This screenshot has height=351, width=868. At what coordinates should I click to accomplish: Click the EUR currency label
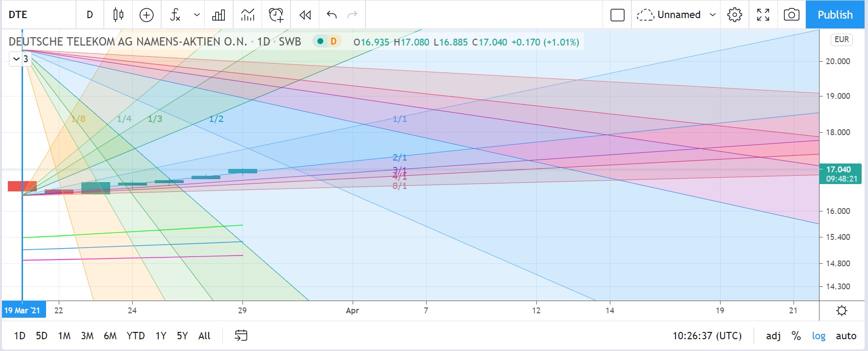click(842, 40)
